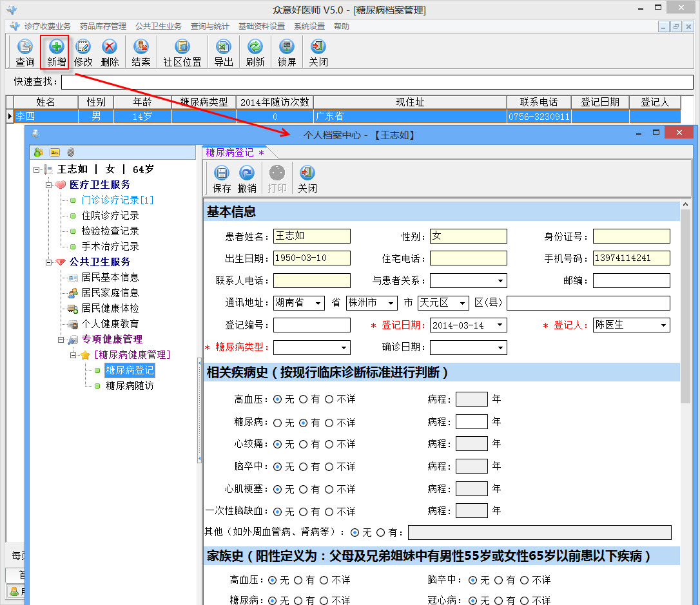Select 有 for 其他 diseases
This screenshot has width=700, height=605.
(x=380, y=532)
